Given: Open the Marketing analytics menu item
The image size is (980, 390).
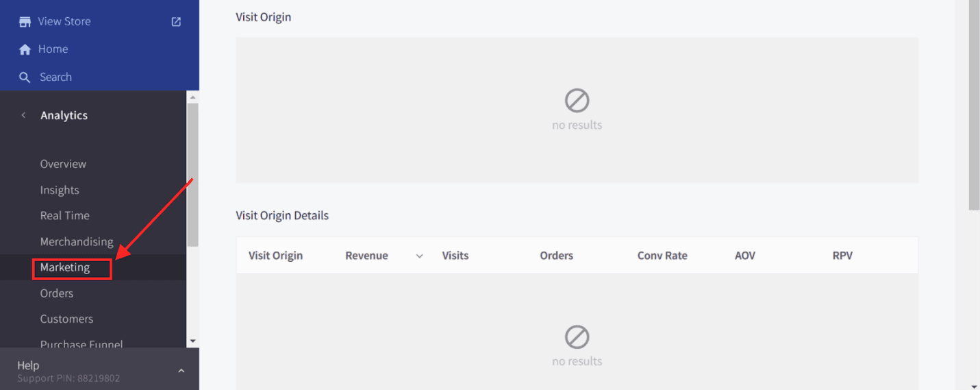Looking at the screenshot, I should [65, 267].
